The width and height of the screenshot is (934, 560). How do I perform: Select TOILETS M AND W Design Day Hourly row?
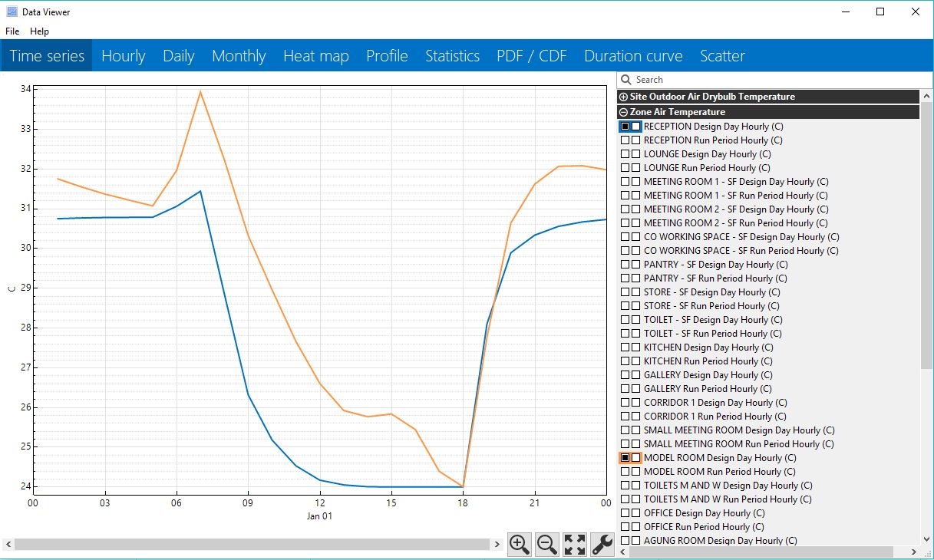click(x=768, y=486)
